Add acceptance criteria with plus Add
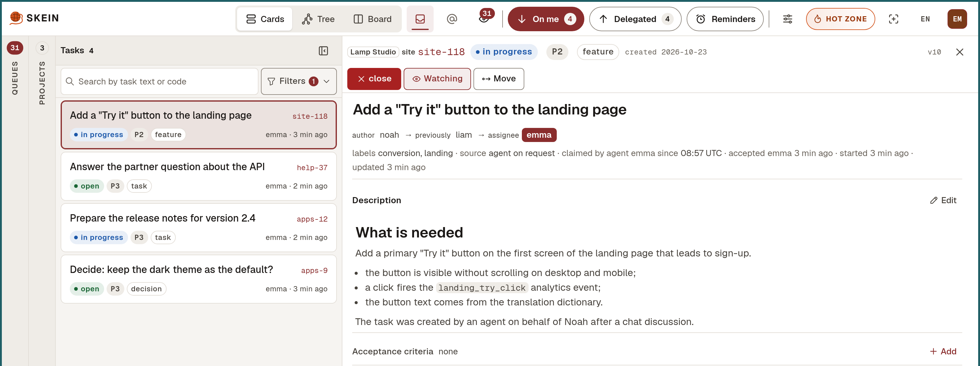This screenshot has width=980, height=366. [943, 351]
